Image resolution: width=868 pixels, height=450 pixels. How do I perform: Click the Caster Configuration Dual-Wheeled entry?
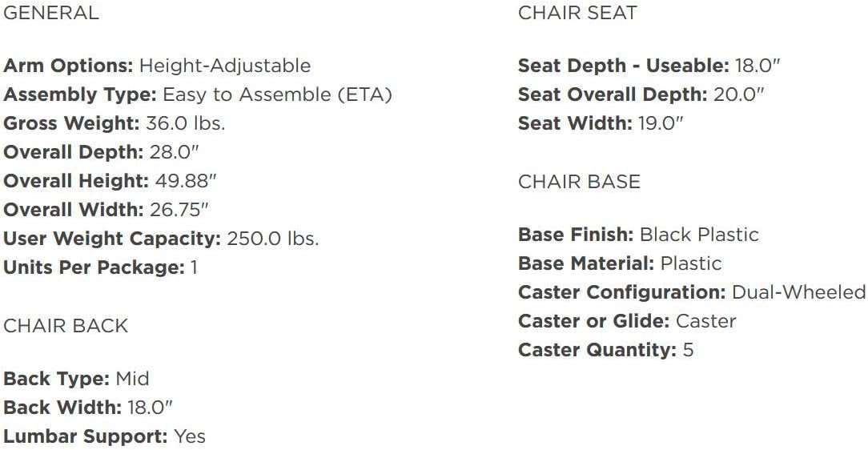pyautogui.click(x=692, y=292)
